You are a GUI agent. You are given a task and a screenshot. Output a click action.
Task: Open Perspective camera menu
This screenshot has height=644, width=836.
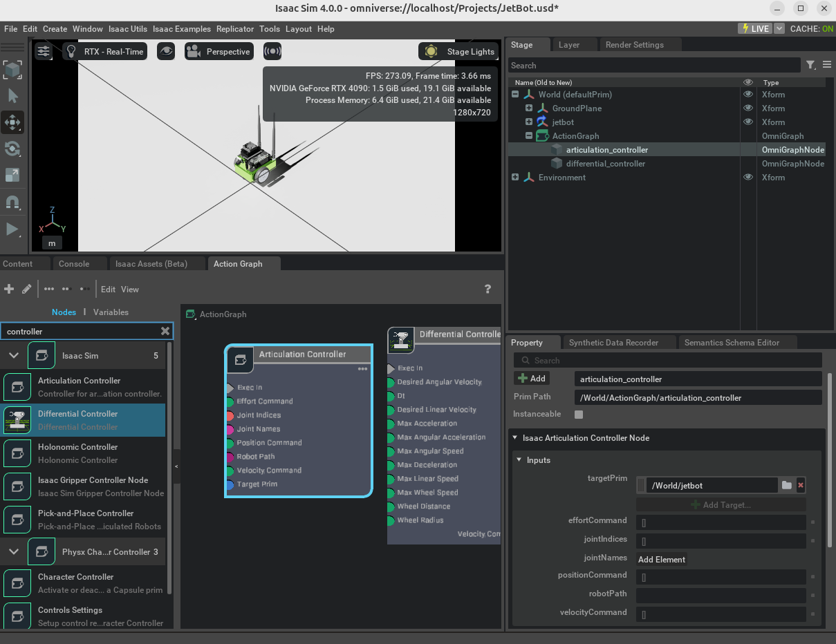[219, 51]
